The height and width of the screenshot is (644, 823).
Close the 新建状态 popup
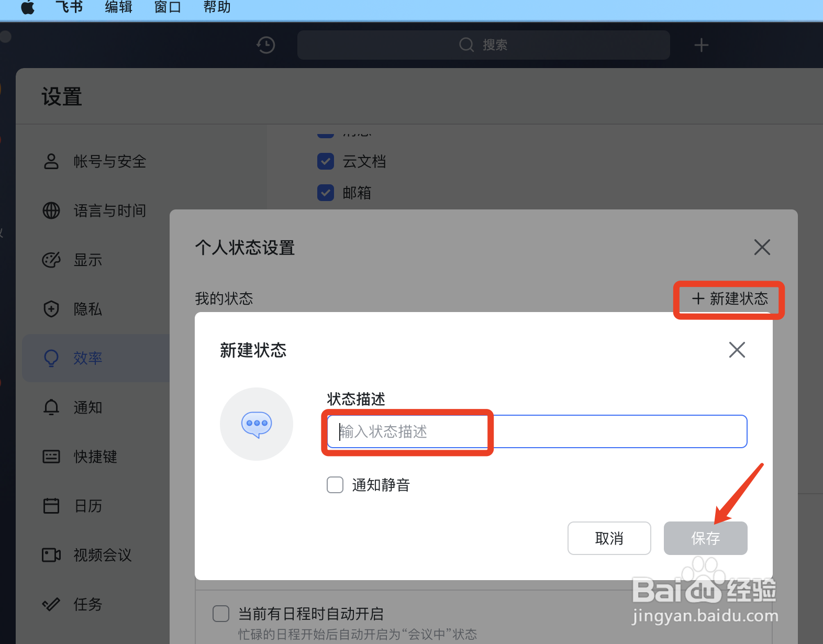[737, 350]
